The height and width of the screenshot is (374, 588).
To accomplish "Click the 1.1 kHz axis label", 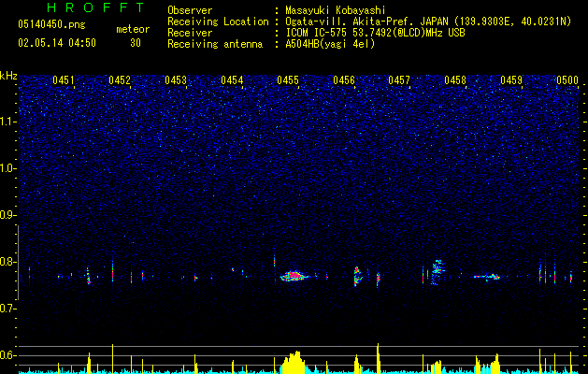I will pyautogui.click(x=7, y=122).
